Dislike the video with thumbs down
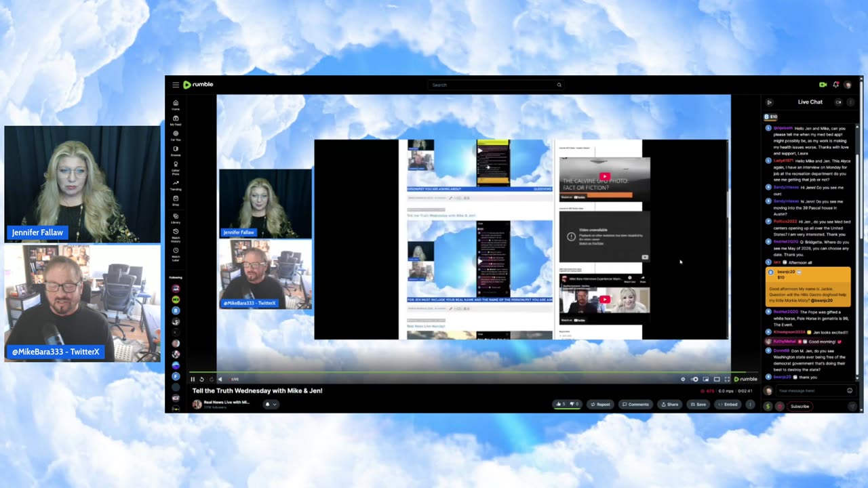Viewport: 868px width, 488px height. tap(574, 404)
